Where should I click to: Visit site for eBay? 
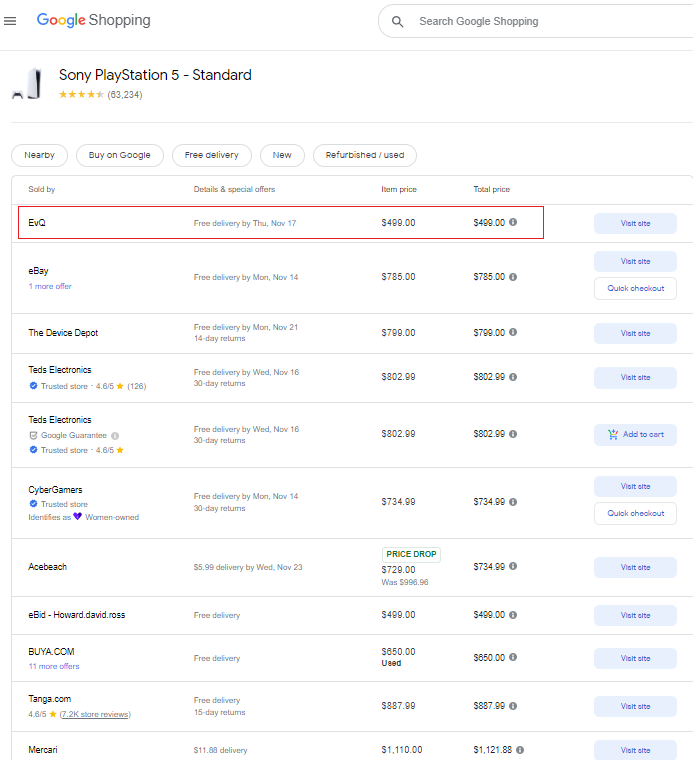click(635, 261)
